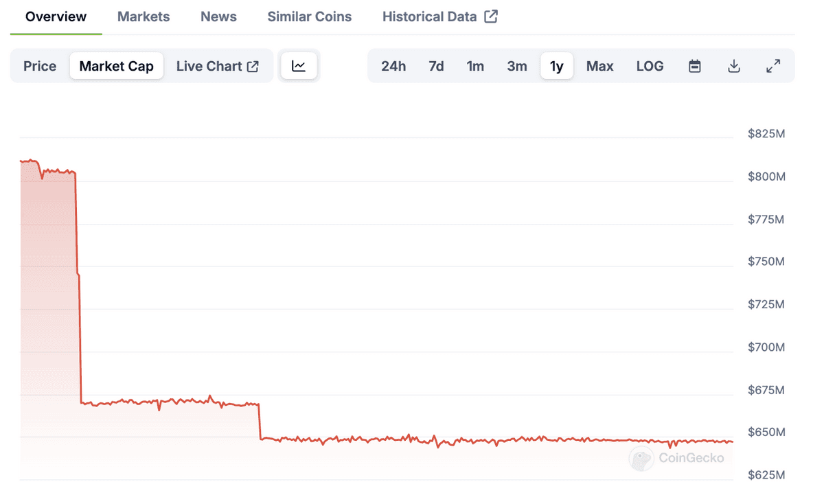
Task: Show the Max time range
Action: pyautogui.click(x=599, y=66)
